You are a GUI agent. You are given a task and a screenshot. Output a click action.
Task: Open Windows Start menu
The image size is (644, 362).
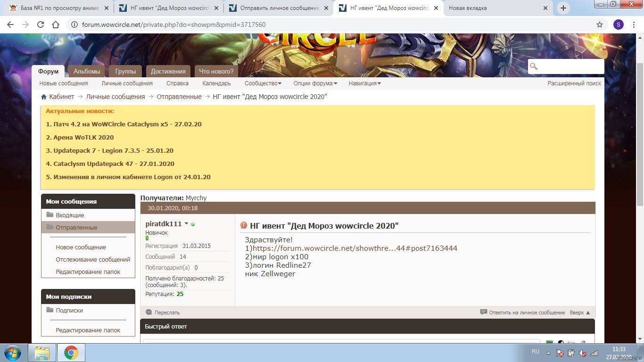13,352
